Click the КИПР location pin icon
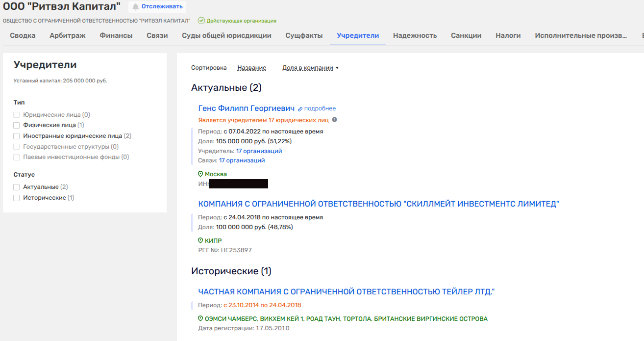The height and width of the screenshot is (341, 644). [x=200, y=241]
